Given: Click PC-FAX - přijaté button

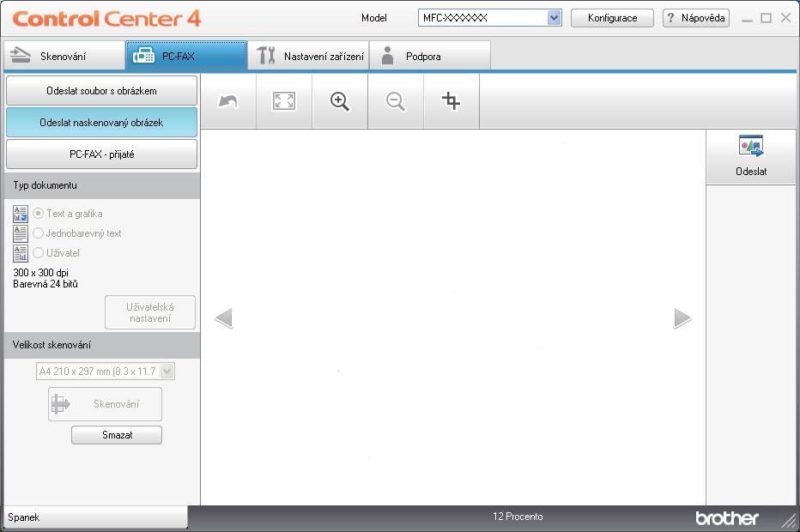Looking at the screenshot, I should pos(101,154).
